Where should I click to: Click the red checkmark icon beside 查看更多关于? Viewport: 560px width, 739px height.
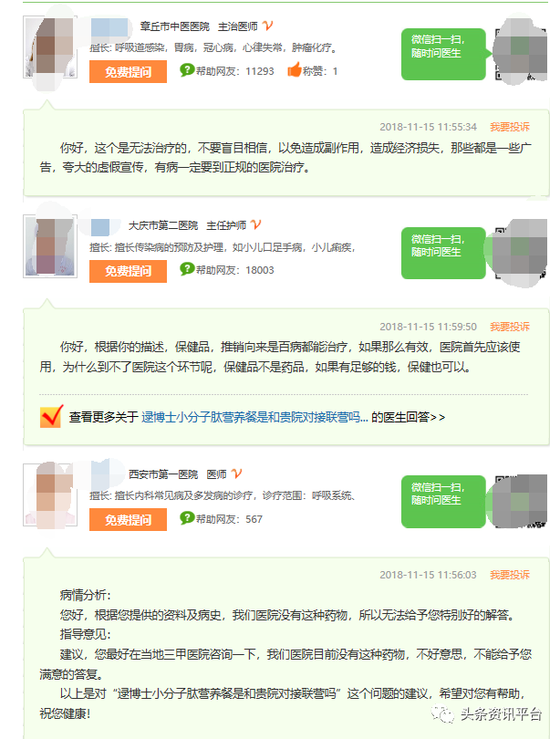click(x=51, y=417)
